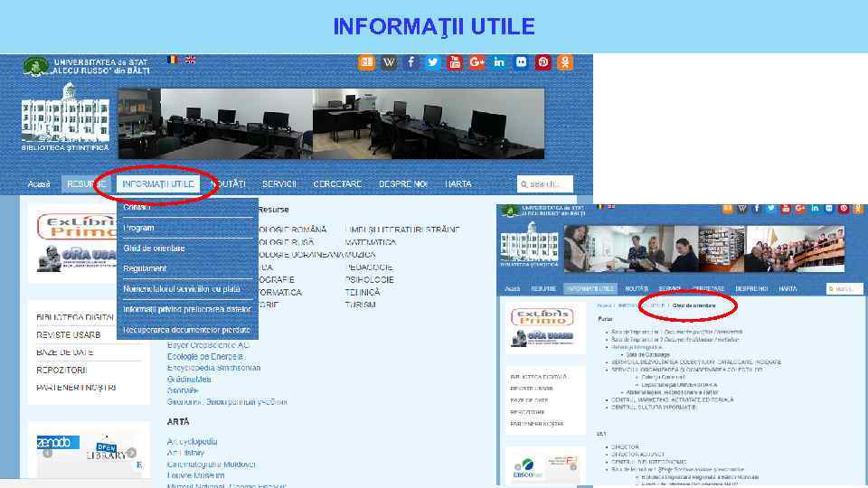Open the Cinematografia Moldovei link

point(212,465)
